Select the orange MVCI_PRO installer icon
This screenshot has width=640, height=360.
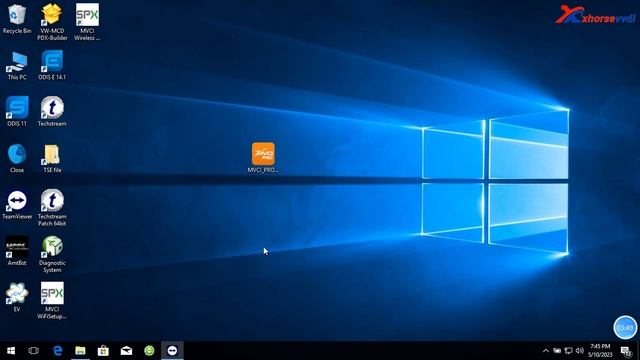coord(263,158)
